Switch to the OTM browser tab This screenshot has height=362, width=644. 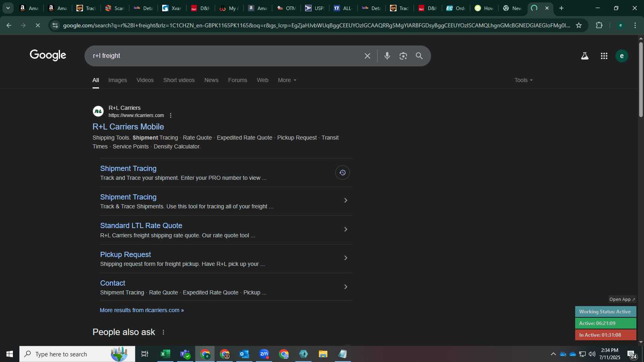click(286, 8)
